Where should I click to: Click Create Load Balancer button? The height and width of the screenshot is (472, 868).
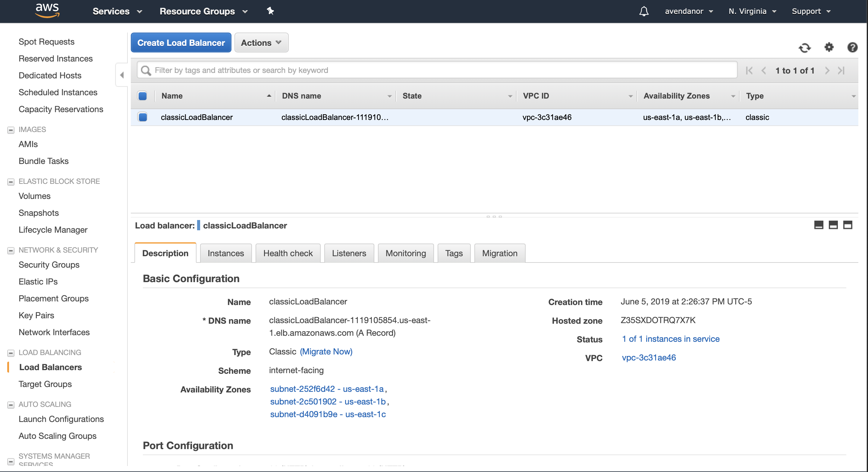[x=181, y=43]
